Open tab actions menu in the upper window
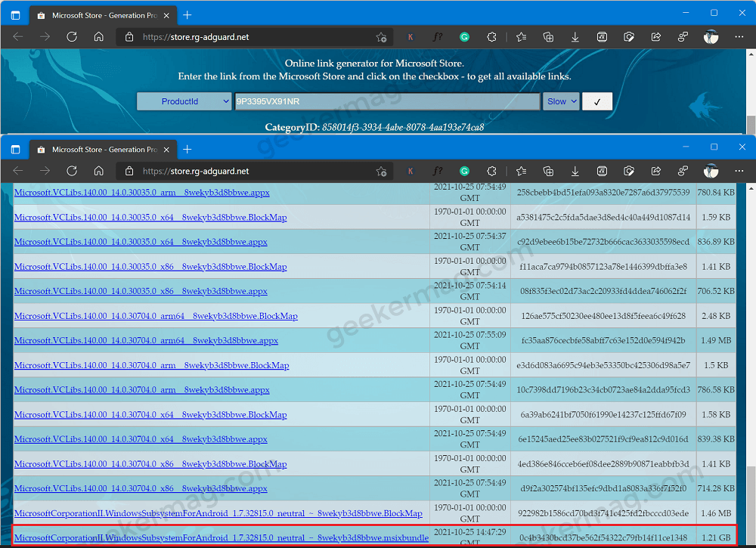756x548 pixels. coord(15,15)
